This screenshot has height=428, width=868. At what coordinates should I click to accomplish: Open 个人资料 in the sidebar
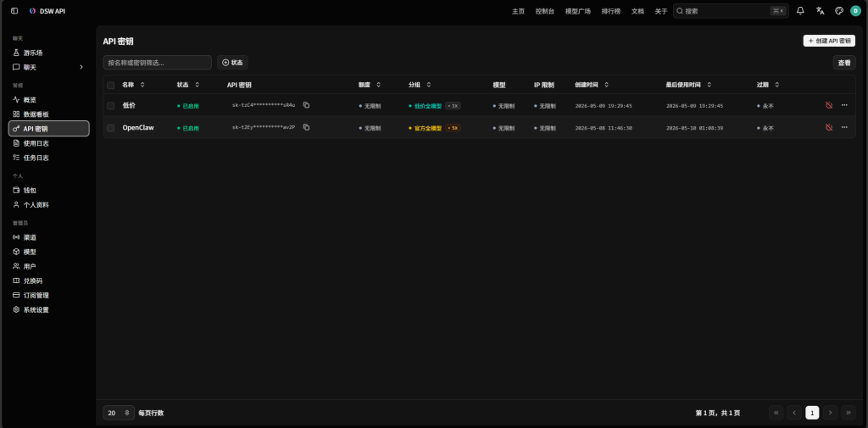click(48, 204)
